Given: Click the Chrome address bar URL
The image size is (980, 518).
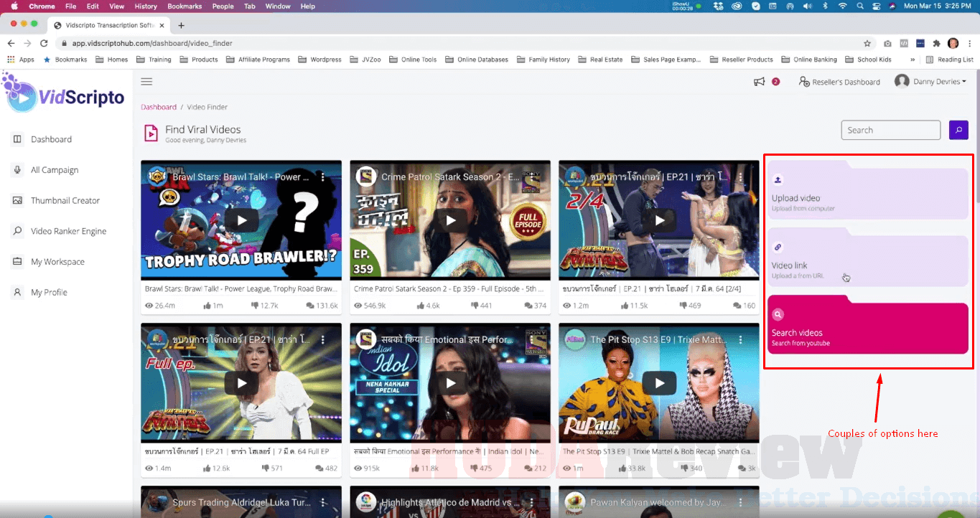Looking at the screenshot, I should 152,43.
